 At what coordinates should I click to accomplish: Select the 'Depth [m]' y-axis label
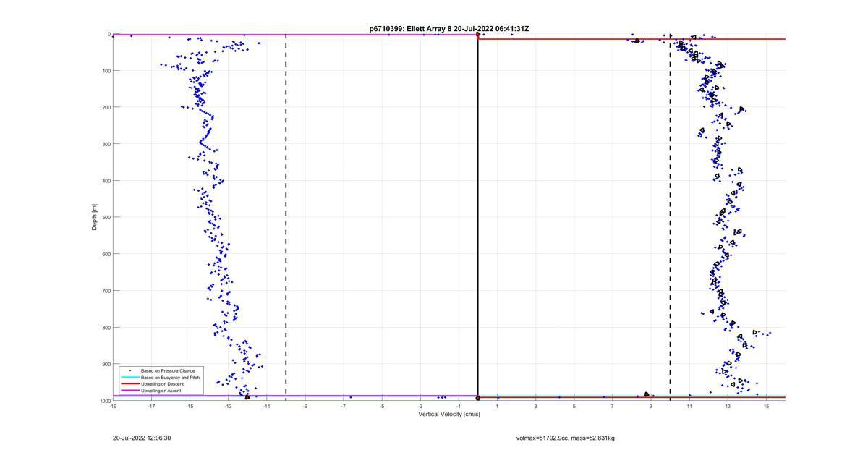(x=94, y=217)
